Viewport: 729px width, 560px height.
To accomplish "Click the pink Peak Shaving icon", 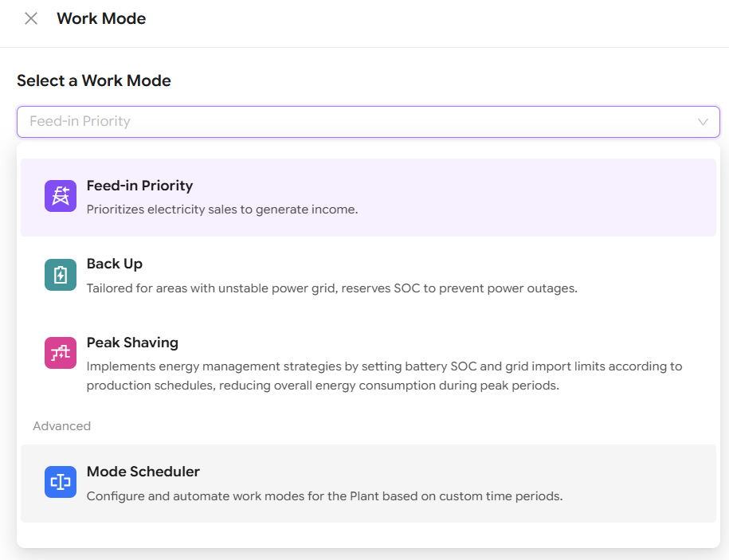I will click(x=61, y=353).
